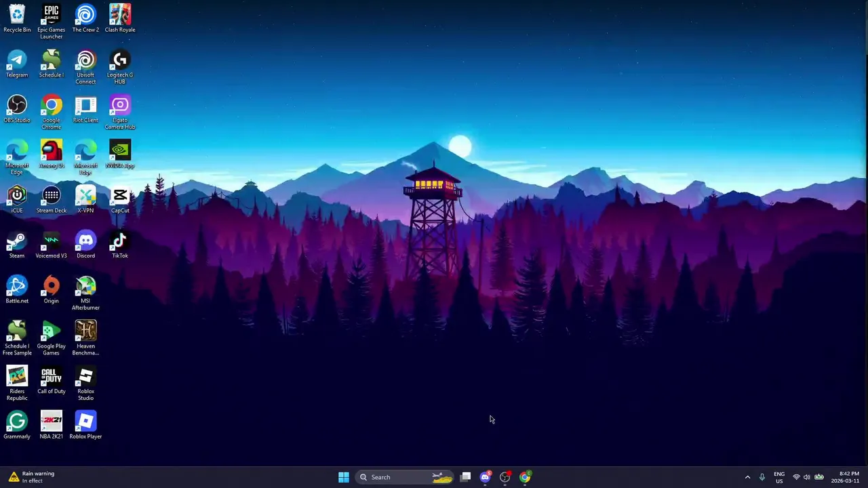The height and width of the screenshot is (488, 868).
Task: Select the Logitech G HUB icon
Action: pyautogui.click(x=120, y=67)
